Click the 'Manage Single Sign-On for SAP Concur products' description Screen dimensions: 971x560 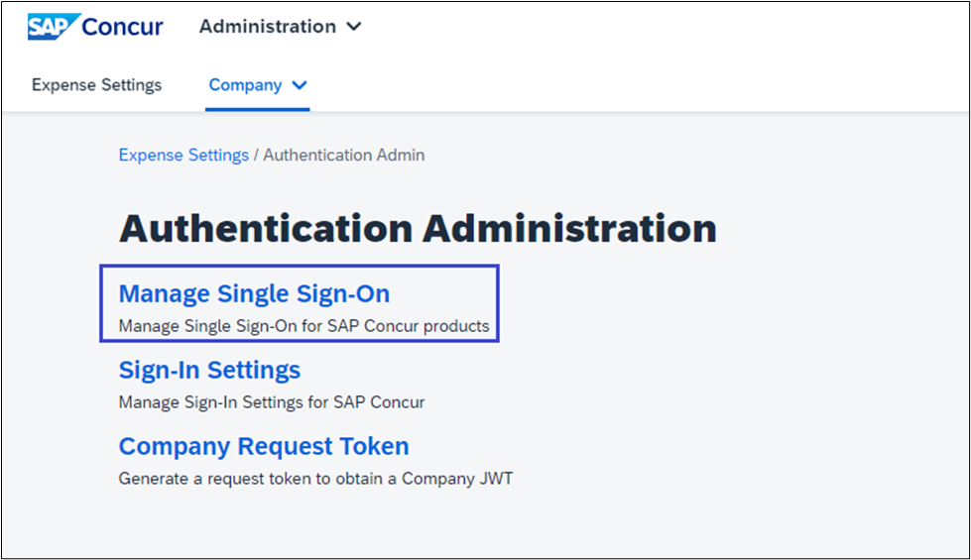[x=303, y=326]
